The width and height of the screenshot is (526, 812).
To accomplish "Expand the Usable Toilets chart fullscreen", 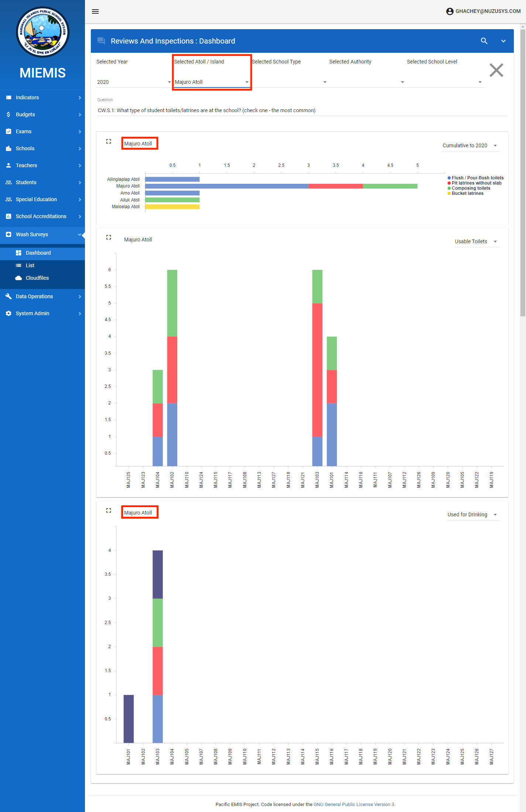I will coord(109,237).
